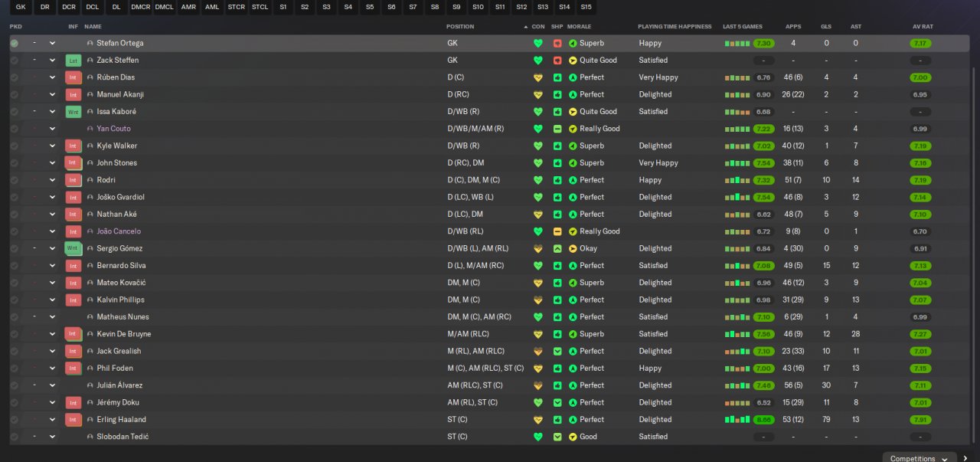Sort players by the MORALE column header

tap(579, 27)
